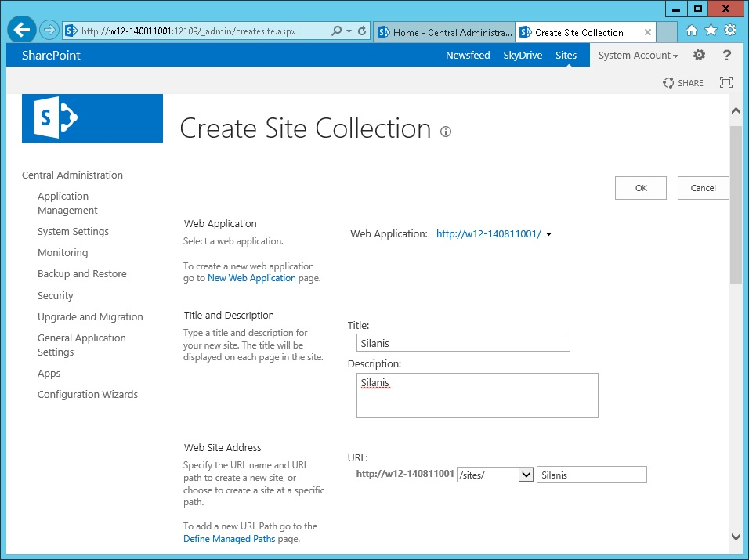This screenshot has width=749, height=560.
Task: Go to browser home page icon
Action: click(x=691, y=31)
